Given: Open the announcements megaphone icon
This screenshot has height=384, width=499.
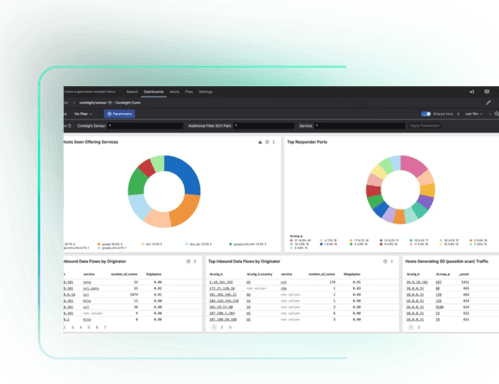Looking at the screenshot, I should [472, 92].
